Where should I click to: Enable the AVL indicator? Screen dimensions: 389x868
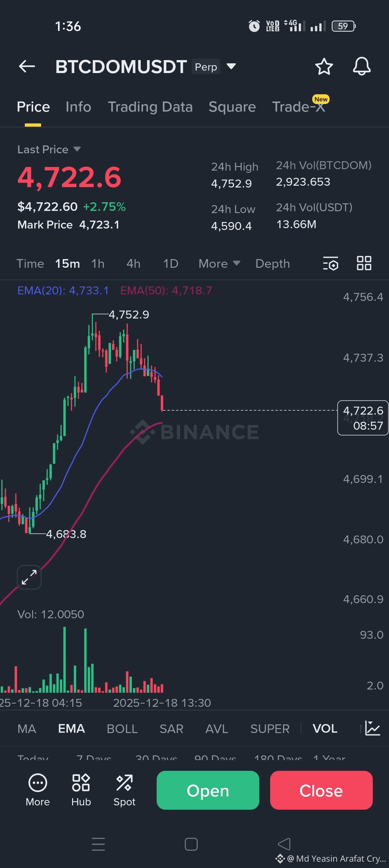pos(217,729)
